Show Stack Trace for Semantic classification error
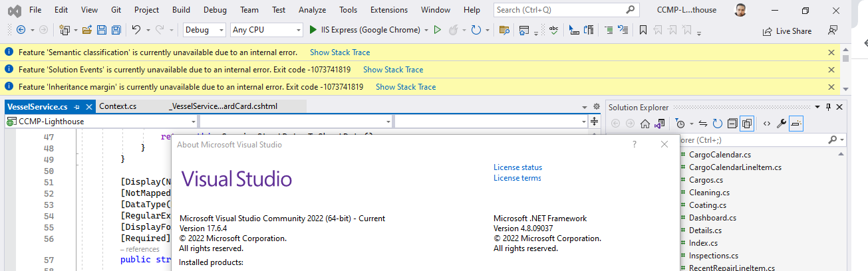The width and height of the screenshot is (868, 271). coord(340,52)
